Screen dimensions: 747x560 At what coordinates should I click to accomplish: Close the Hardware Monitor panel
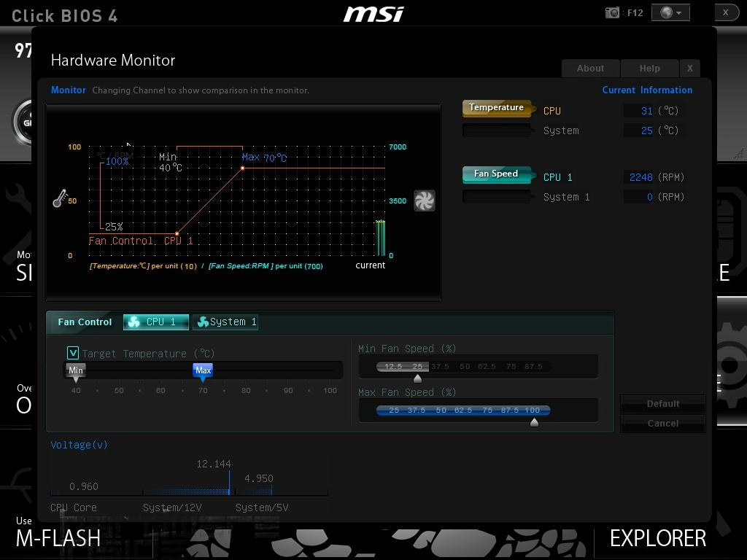(x=689, y=68)
